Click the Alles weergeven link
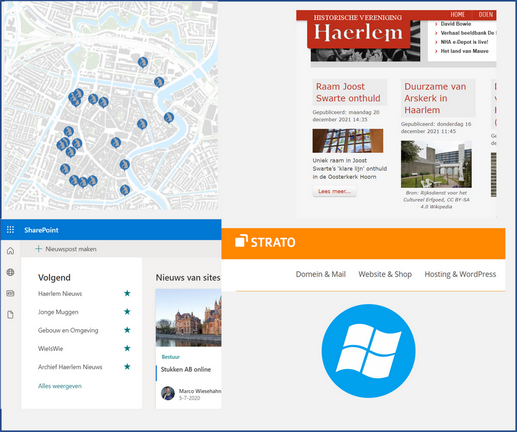517x432 pixels. [x=60, y=386]
